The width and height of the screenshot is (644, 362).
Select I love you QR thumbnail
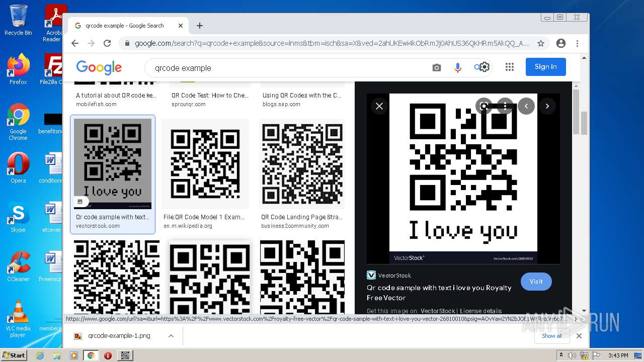pos(113,163)
